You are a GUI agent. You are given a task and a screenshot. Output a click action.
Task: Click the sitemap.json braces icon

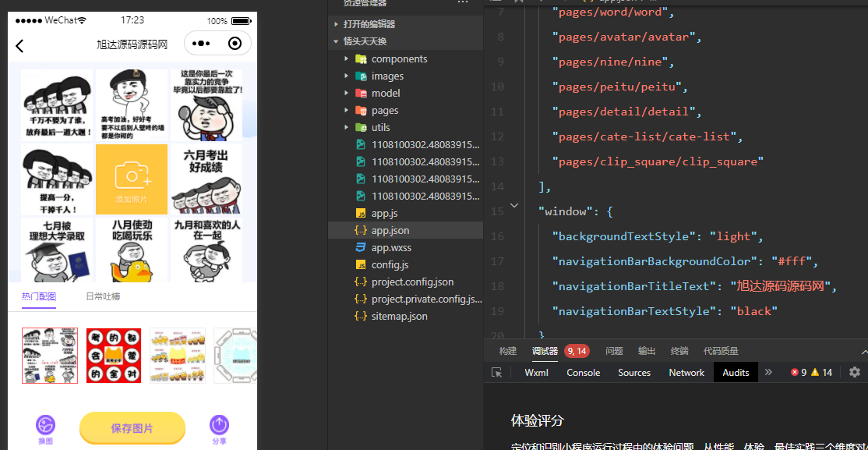click(361, 317)
